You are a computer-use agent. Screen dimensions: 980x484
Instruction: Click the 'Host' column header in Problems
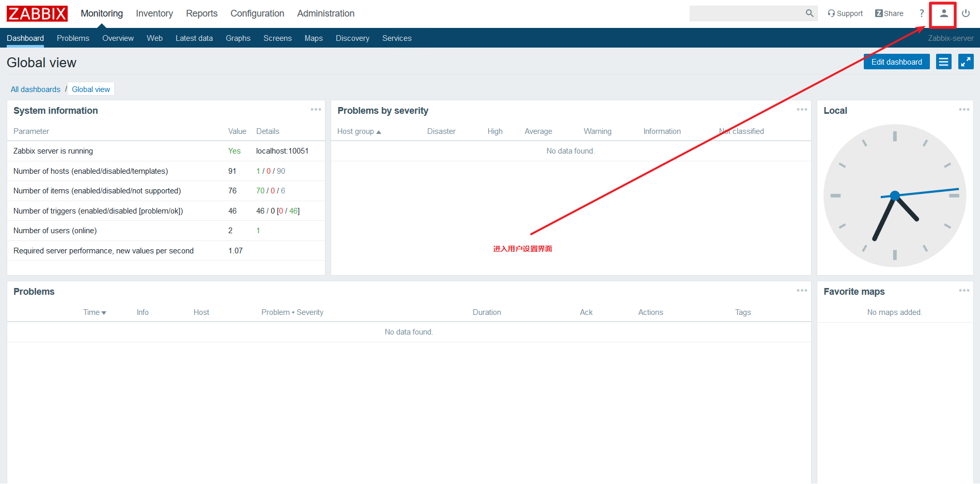click(201, 312)
